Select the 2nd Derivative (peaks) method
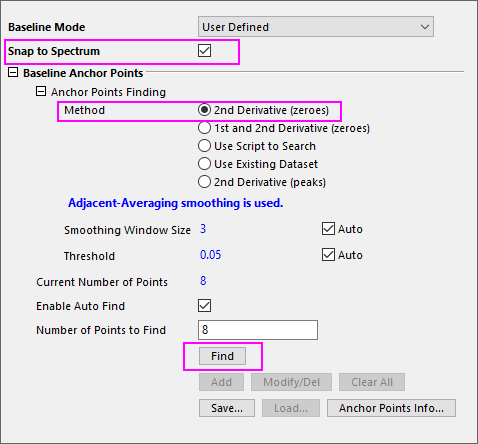Viewport: 478px width, 444px height. (x=204, y=182)
